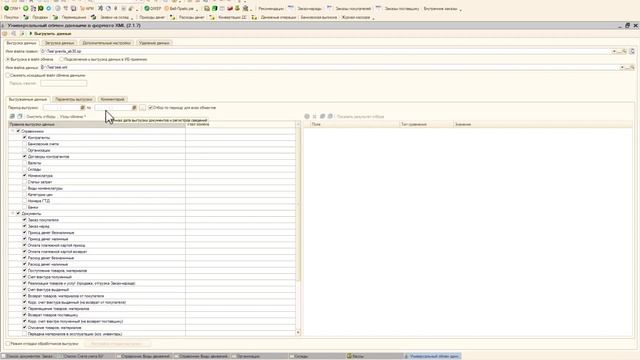Click third icon in the form toolbar

point(22,33)
